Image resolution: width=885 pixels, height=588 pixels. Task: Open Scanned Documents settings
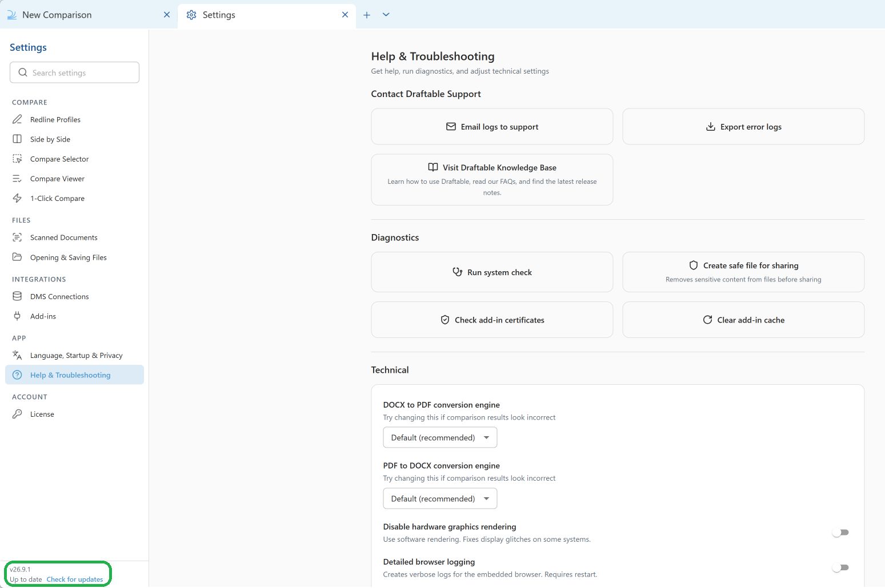[x=74, y=237]
